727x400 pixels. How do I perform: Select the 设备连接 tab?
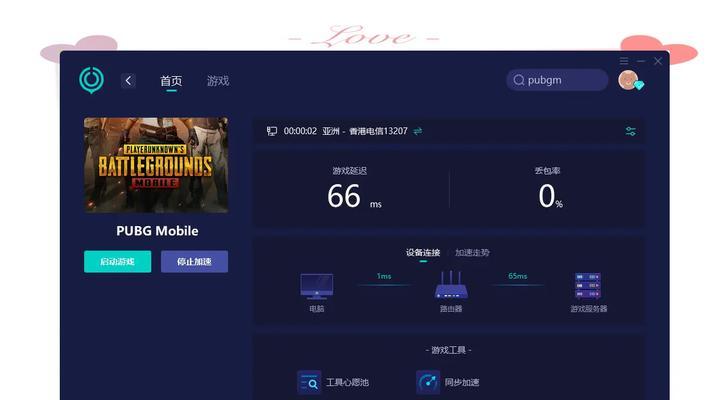pos(423,253)
